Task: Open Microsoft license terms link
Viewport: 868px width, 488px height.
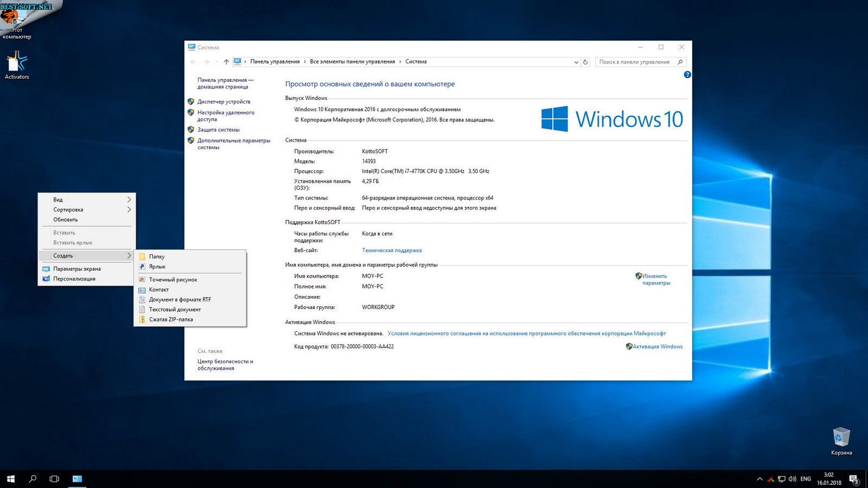Action: click(x=527, y=334)
